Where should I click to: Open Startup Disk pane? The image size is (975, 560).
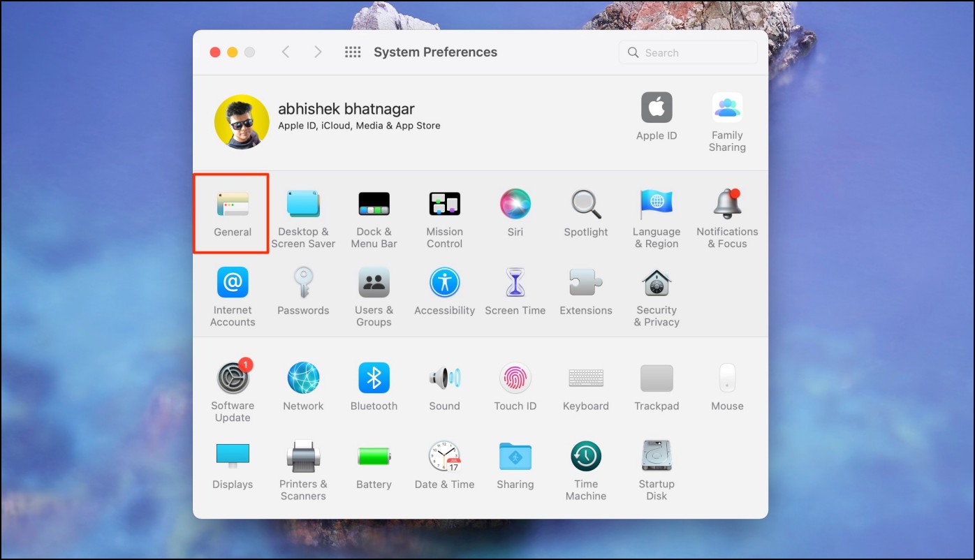(x=657, y=470)
